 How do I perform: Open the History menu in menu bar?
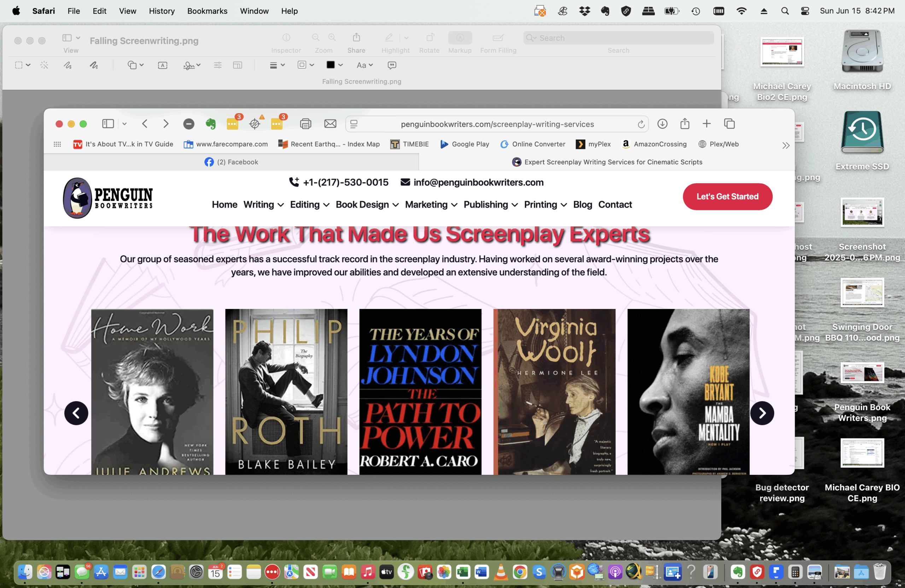pos(162,11)
